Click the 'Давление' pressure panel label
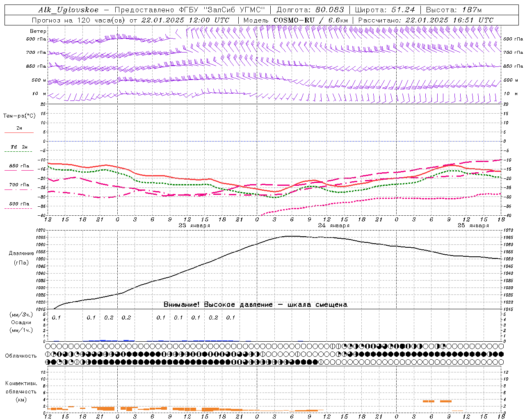 (x=21, y=253)
